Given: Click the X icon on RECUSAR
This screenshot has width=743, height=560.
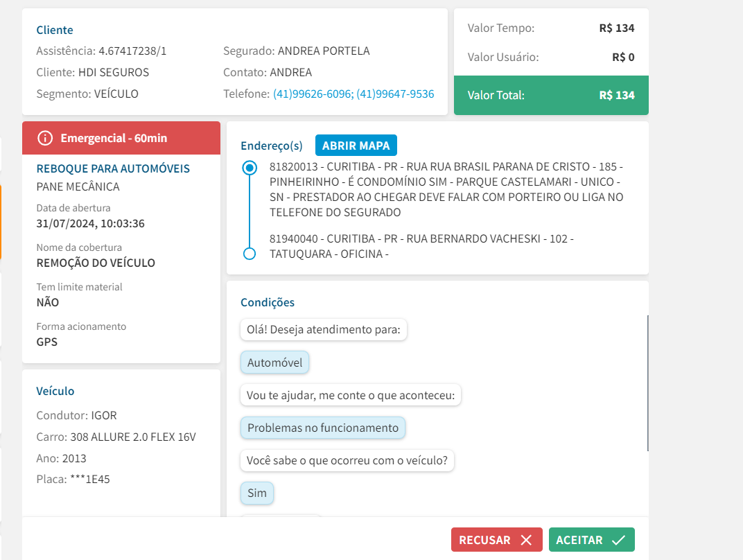Looking at the screenshot, I should [x=526, y=540].
